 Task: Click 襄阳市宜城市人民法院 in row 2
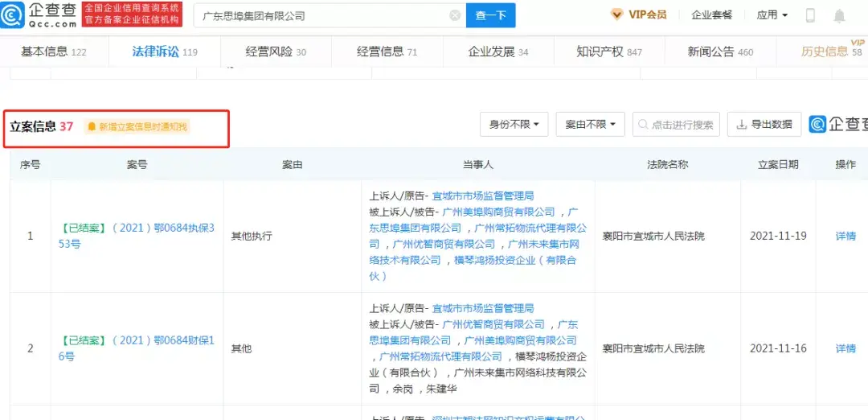point(653,348)
